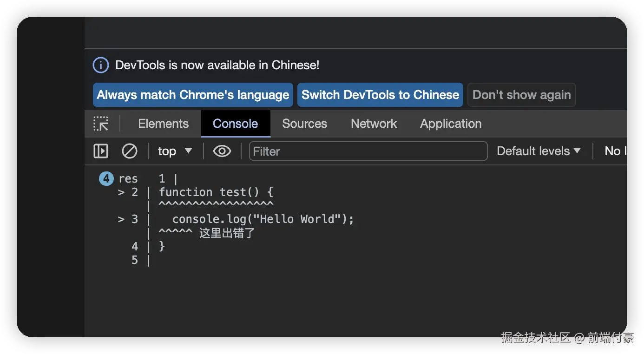This screenshot has height=354, width=644.
Task: Toggle the console sidebar panel icon
Action: point(101,151)
